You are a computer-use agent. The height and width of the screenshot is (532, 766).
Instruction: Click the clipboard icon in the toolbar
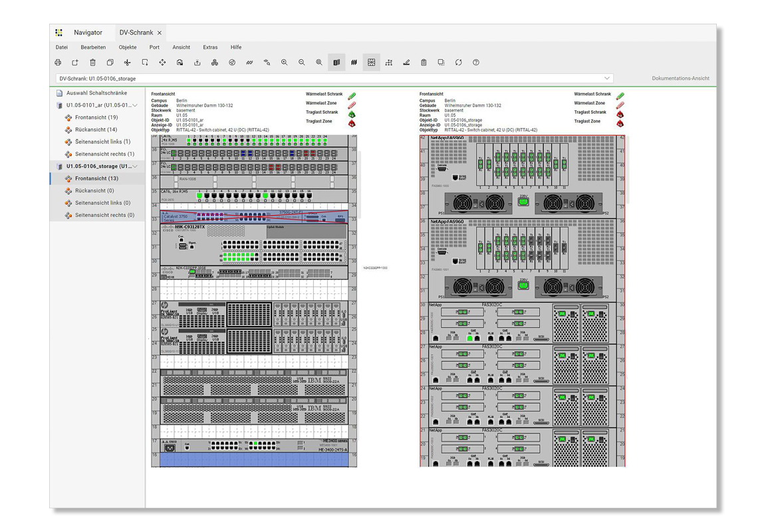[x=424, y=63]
